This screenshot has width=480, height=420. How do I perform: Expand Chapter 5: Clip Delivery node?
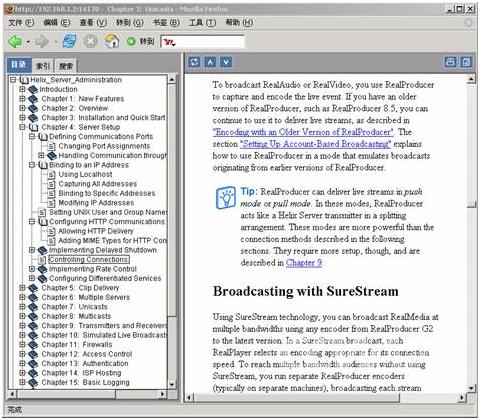pyautogui.click(x=22, y=288)
